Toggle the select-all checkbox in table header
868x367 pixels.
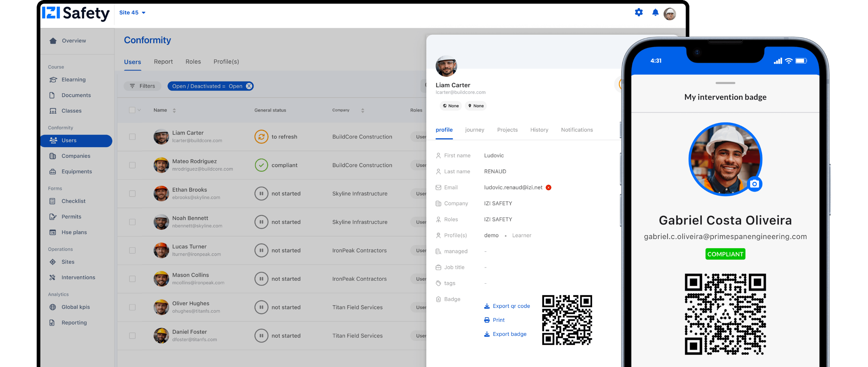click(132, 110)
